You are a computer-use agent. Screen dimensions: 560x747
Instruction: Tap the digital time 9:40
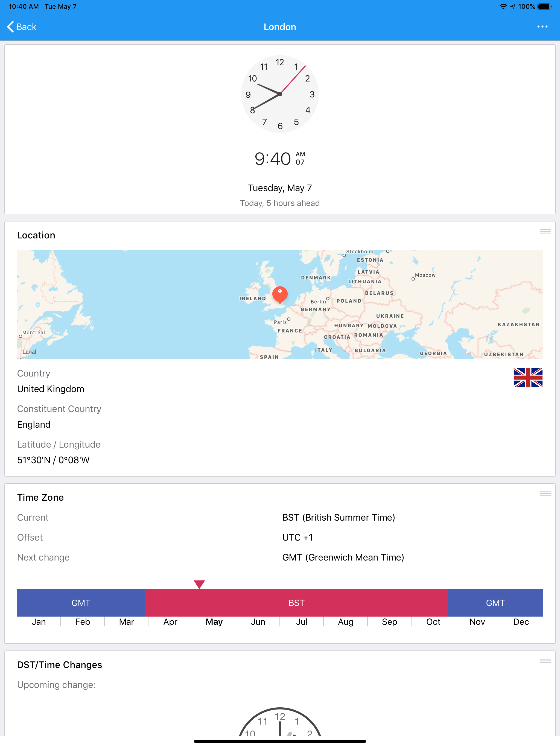click(273, 159)
